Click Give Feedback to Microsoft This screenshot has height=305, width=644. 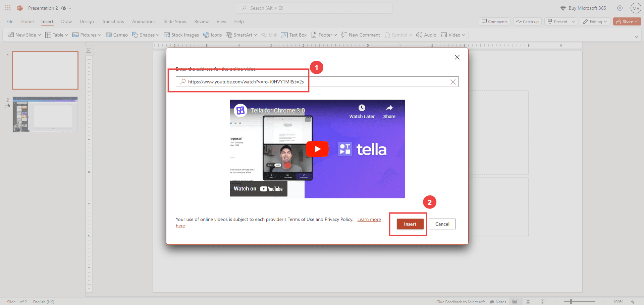pos(461,302)
